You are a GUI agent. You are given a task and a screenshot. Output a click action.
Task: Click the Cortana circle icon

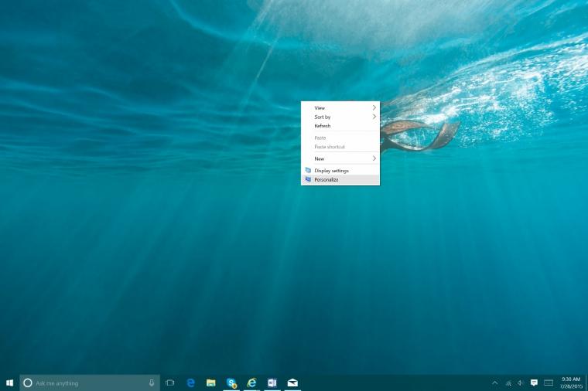28,382
